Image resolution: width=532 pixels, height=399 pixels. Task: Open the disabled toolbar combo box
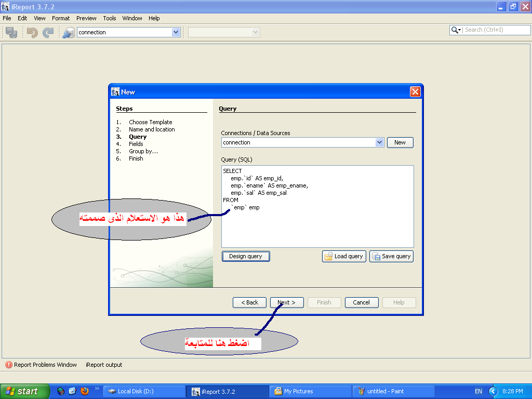224,32
